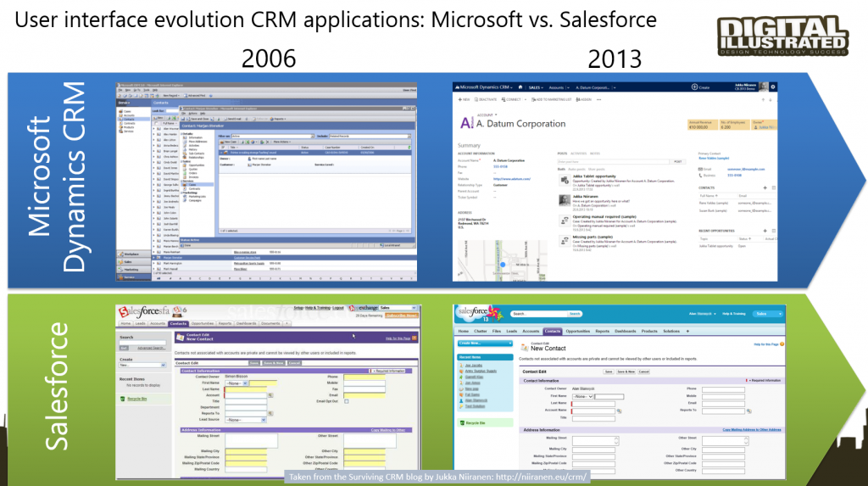Click the next record down arrow in Dynamics 2013

click(770, 100)
